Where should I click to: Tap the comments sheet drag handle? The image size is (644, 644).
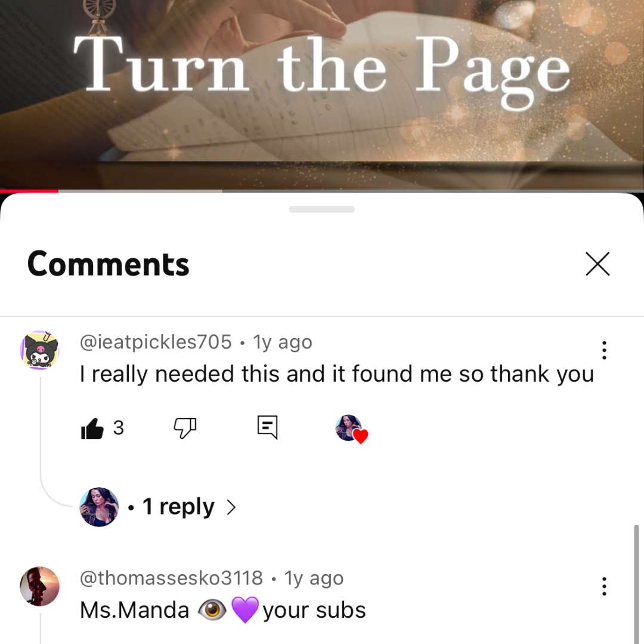pos(322,209)
